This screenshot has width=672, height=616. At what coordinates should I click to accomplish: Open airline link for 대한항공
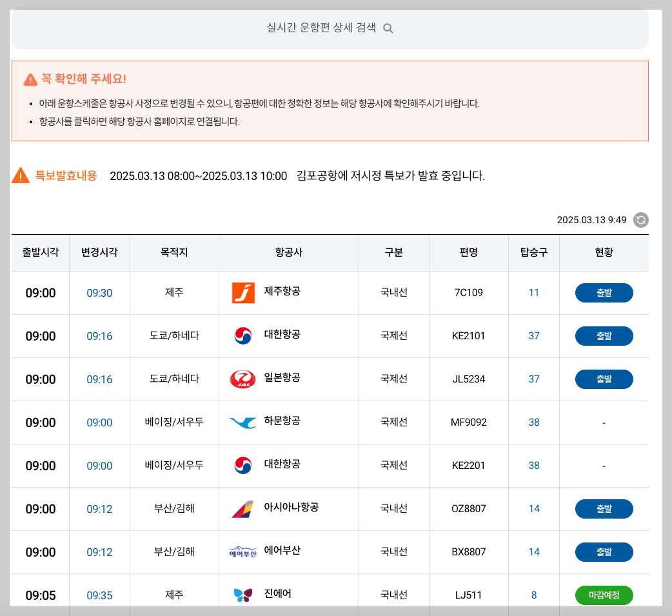tap(282, 335)
